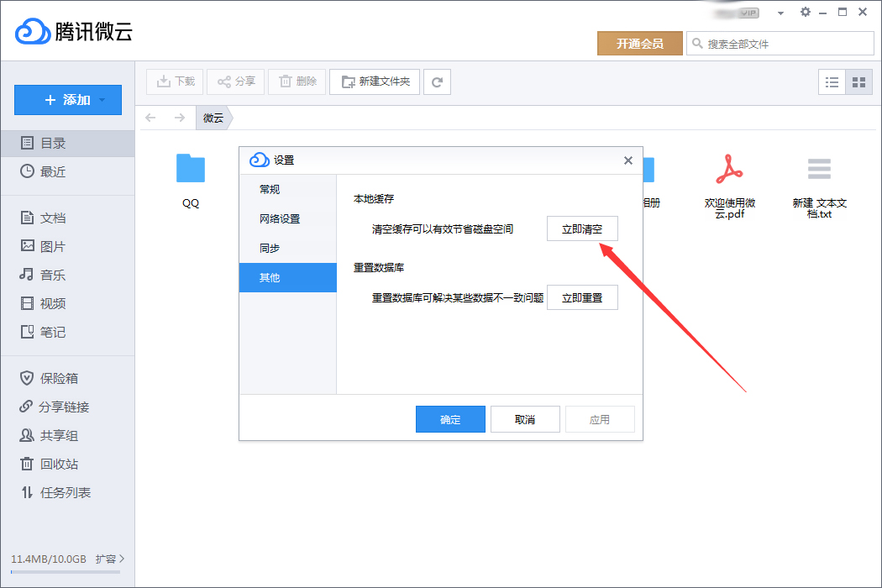Refresh the file list
The width and height of the screenshot is (882, 588).
(437, 81)
